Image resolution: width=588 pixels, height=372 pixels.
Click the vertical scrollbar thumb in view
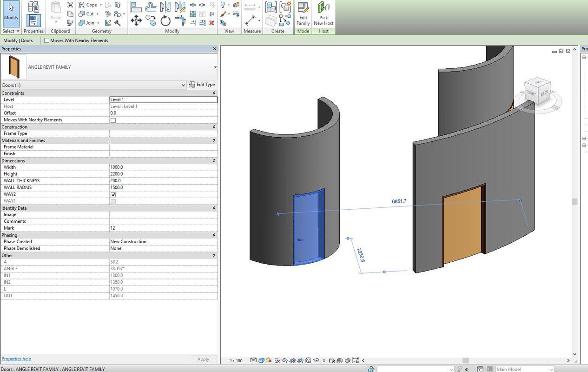point(575,201)
